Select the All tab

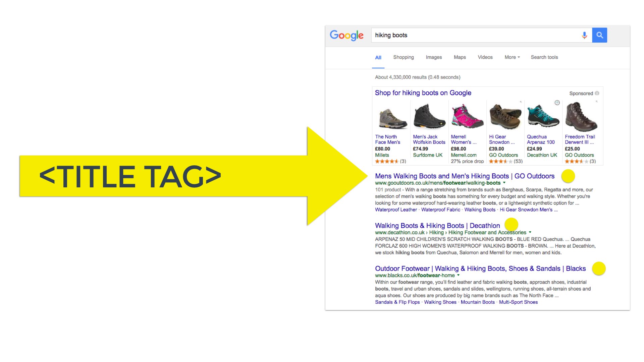tap(378, 58)
